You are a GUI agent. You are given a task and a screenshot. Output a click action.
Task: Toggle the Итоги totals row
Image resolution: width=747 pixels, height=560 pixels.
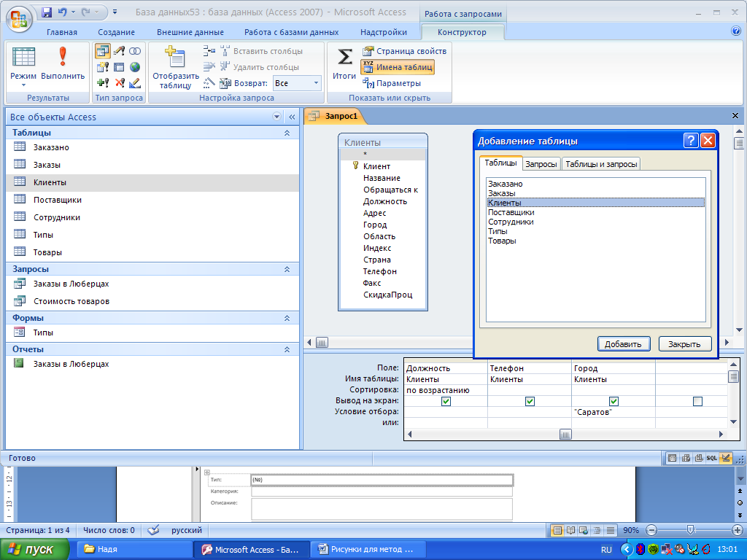click(x=344, y=63)
